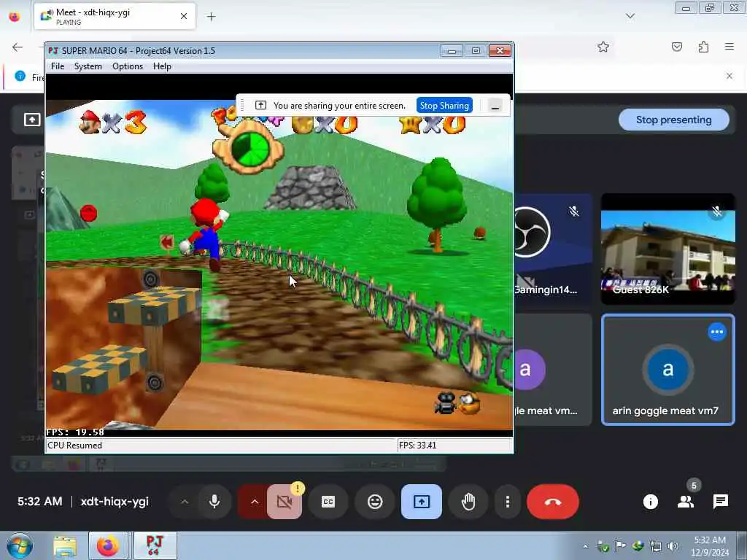Screen dimensions: 747x560
Task: Open the Pocket save icon in Firefox
Action: (x=676, y=47)
